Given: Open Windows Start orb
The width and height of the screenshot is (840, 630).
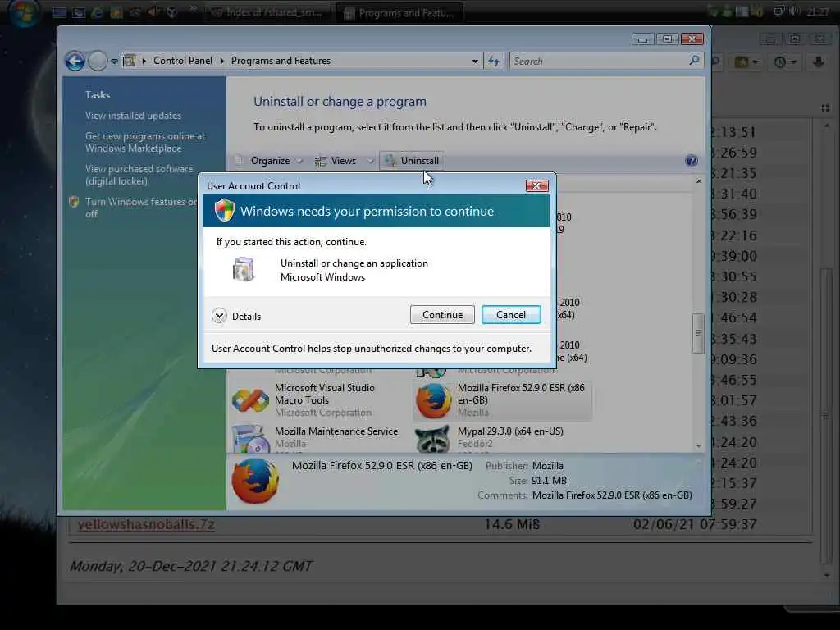Looking at the screenshot, I should (x=24, y=11).
